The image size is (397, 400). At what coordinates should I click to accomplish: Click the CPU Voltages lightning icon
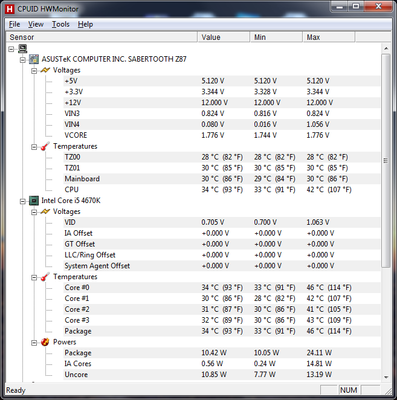45,212
